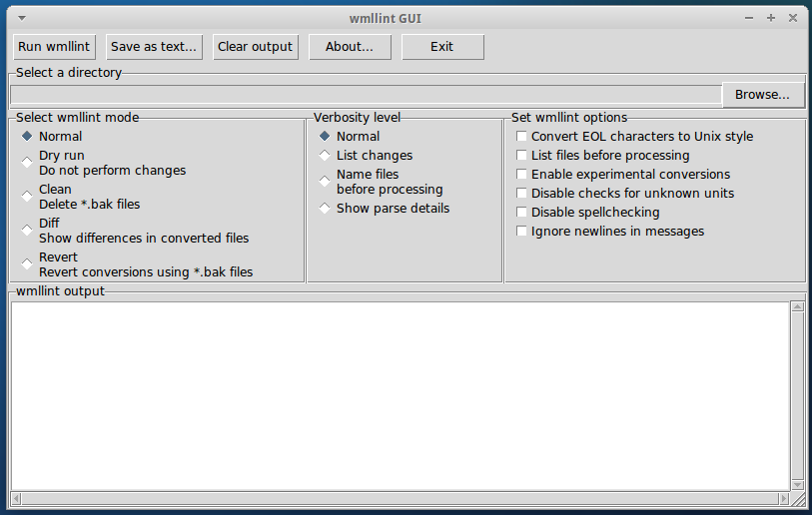The width and height of the screenshot is (812, 515).
Task: Select Show parse details verbosity
Action: click(325, 208)
